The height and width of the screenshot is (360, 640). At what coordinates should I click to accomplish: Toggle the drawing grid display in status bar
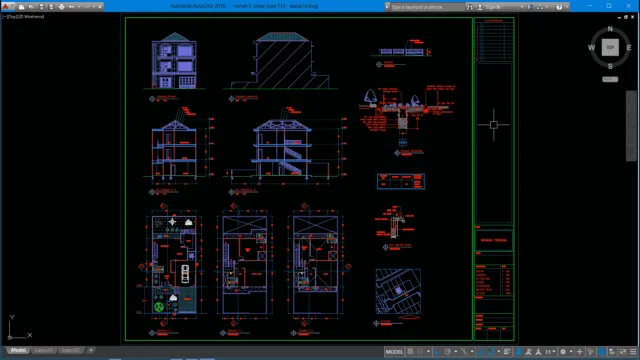tap(410, 352)
